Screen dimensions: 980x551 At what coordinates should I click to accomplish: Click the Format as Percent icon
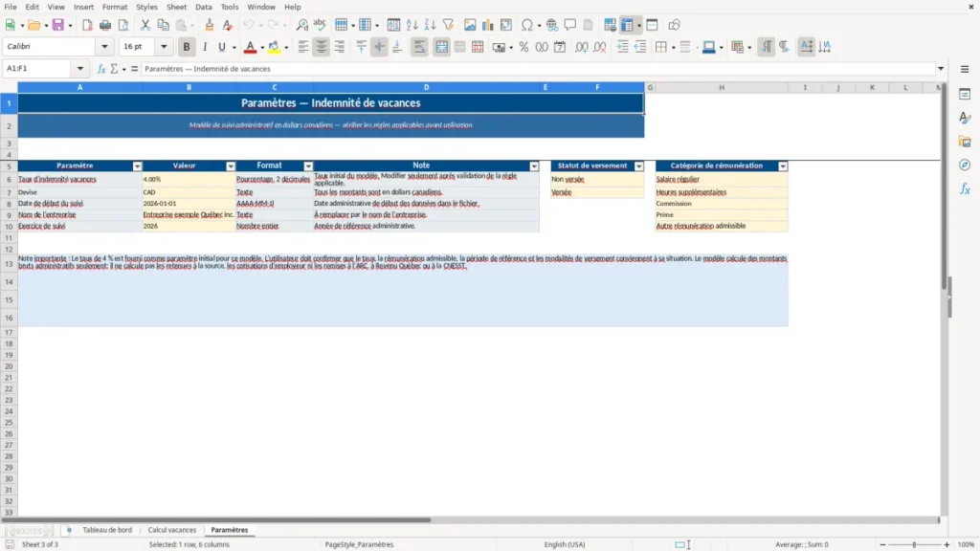click(x=523, y=47)
